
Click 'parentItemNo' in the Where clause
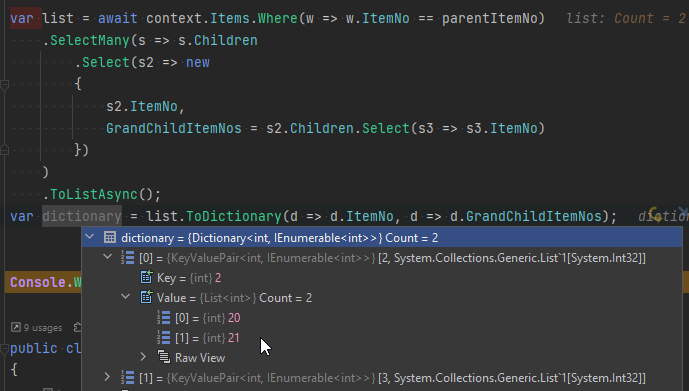[x=490, y=18]
